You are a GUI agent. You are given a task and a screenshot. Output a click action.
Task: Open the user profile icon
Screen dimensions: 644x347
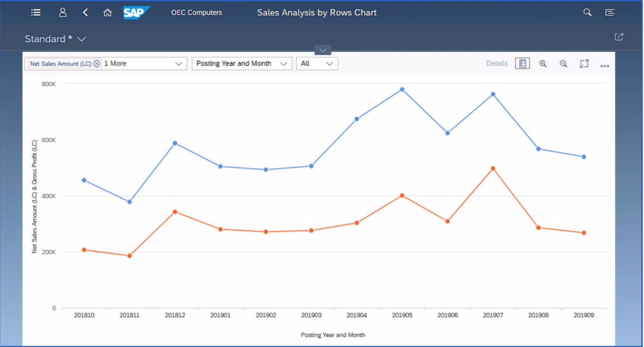pos(63,13)
